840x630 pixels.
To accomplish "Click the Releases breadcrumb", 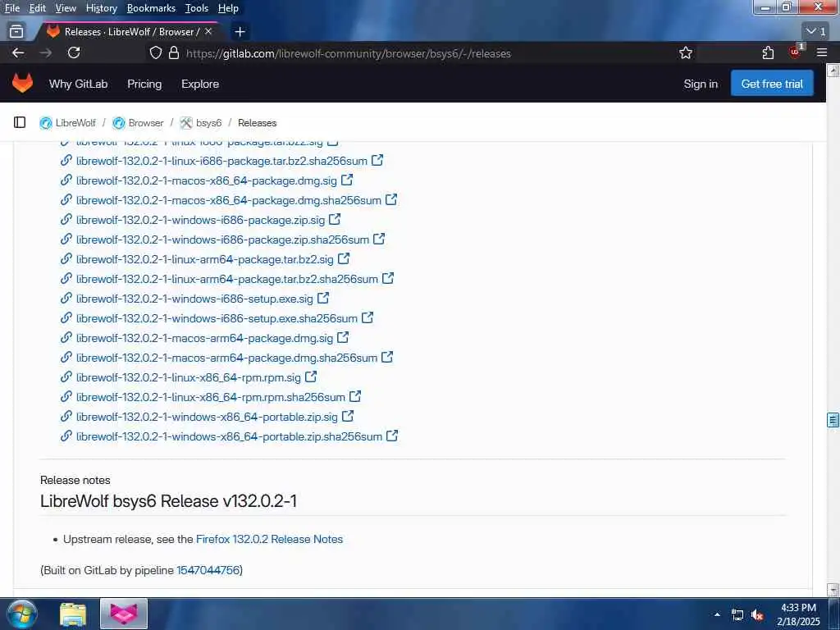I will click(x=257, y=123).
